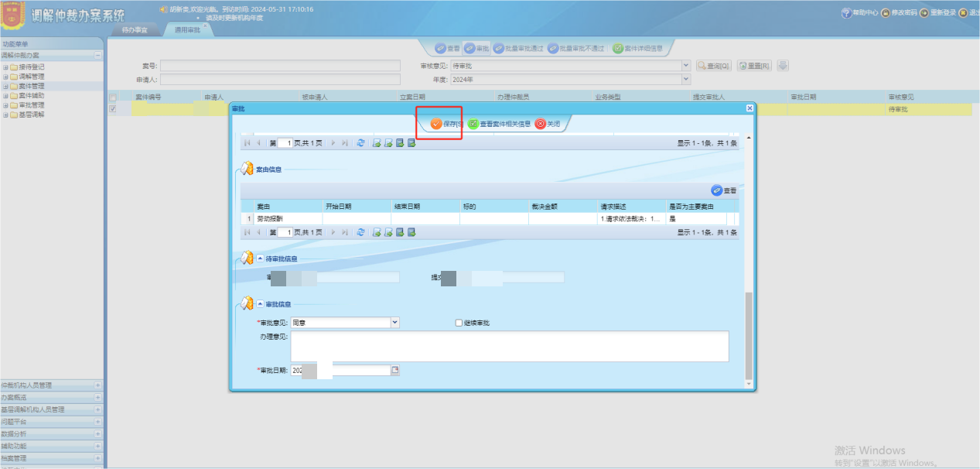Uncheck the selected row checkbox in grid
Screen dimensions: 980x469
(x=114, y=109)
